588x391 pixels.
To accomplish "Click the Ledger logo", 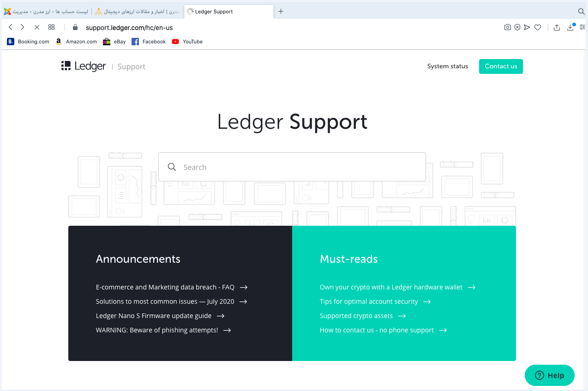I will click(84, 66).
